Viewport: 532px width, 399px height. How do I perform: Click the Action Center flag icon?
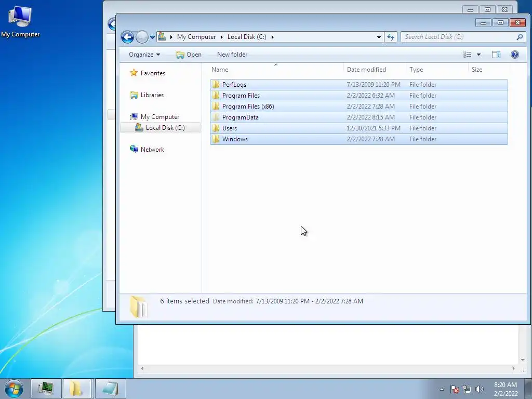[x=455, y=389]
